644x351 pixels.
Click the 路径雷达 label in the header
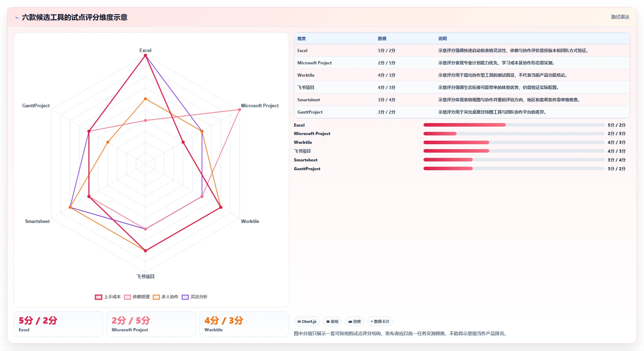pyautogui.click(x=620, y=17)
